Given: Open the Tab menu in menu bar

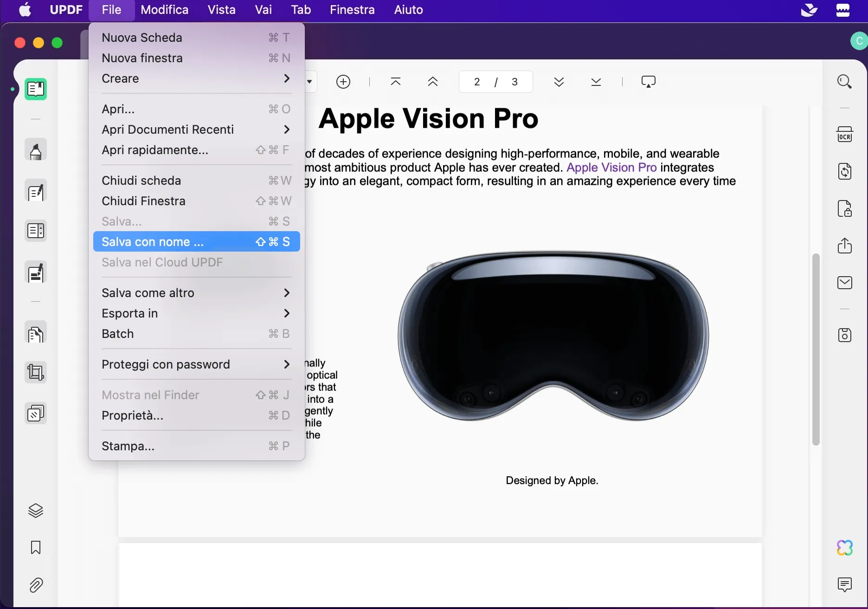Looking at the screenshot, I should [x=301, y=10].
